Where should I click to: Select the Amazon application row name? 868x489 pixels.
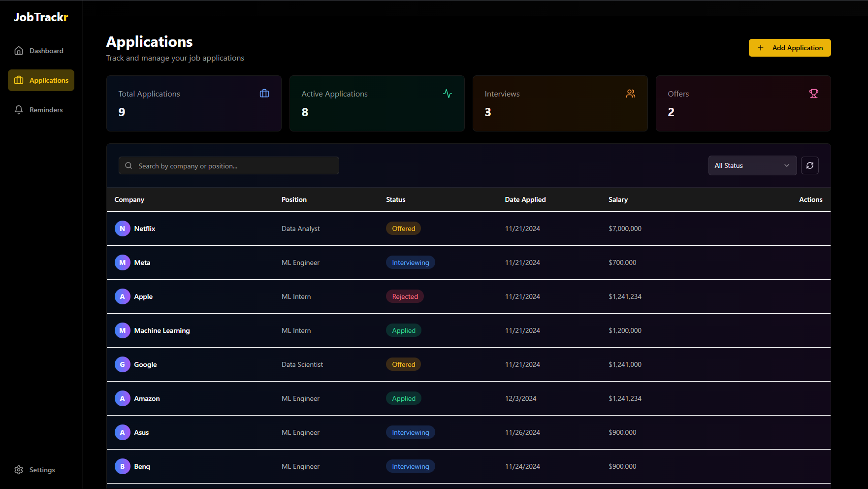click(x=147, y=398)
